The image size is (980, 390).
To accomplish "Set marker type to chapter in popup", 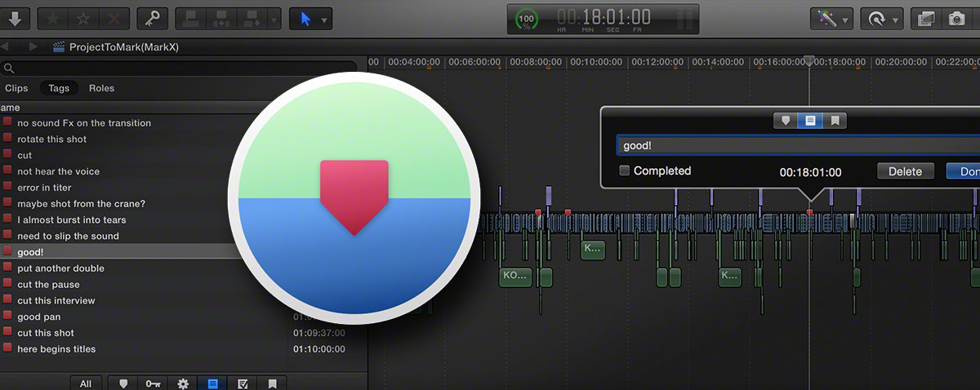I will coord(835,121).
